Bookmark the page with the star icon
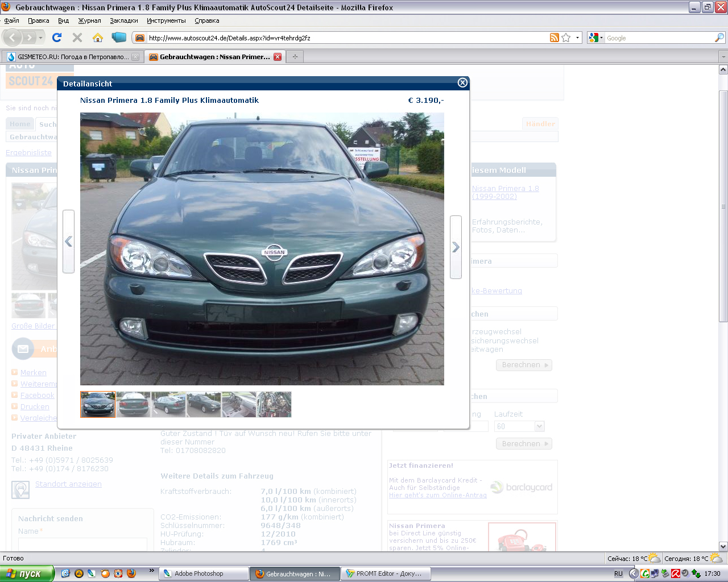Image resolution: width=728 pixels, height=582 pixels. click(566, 38)
